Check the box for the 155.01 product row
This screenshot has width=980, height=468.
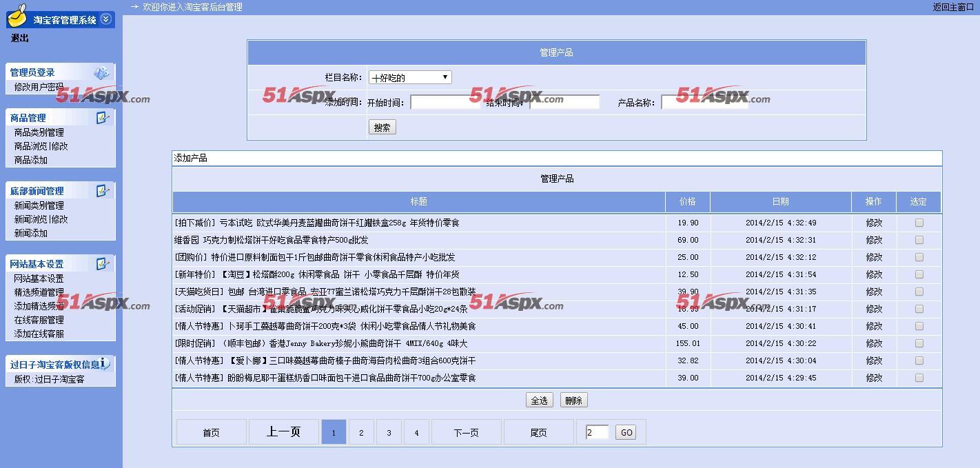pos(919,343)
